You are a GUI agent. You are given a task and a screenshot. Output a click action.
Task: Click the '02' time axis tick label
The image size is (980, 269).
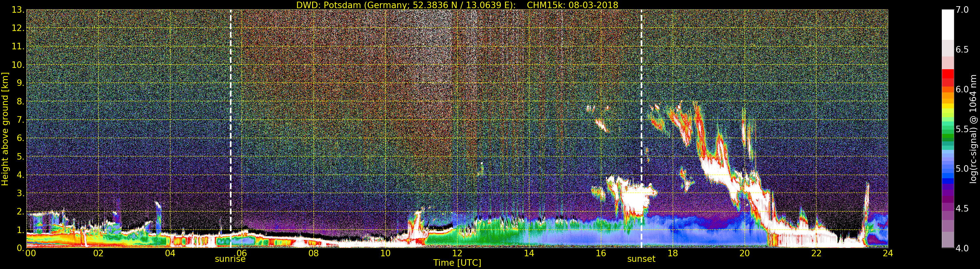coord(98,253)
